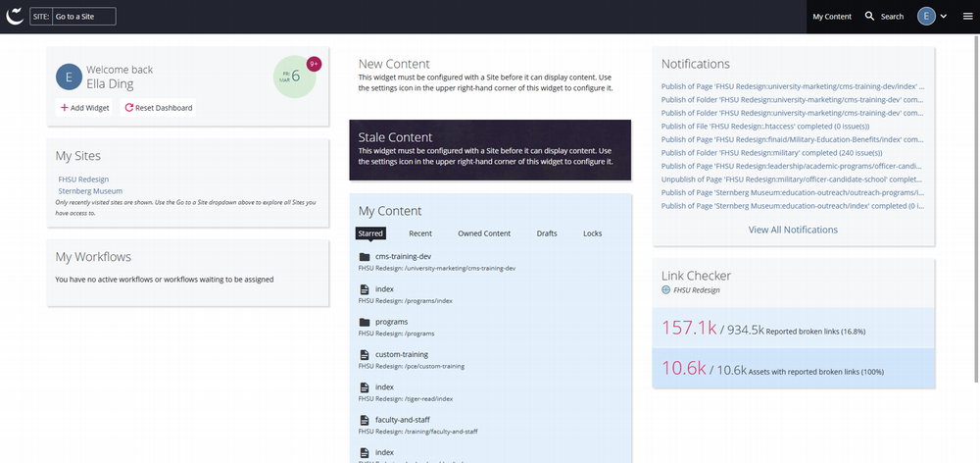Click the New Content widget heading
980x463 pixels.
(394, 64)
